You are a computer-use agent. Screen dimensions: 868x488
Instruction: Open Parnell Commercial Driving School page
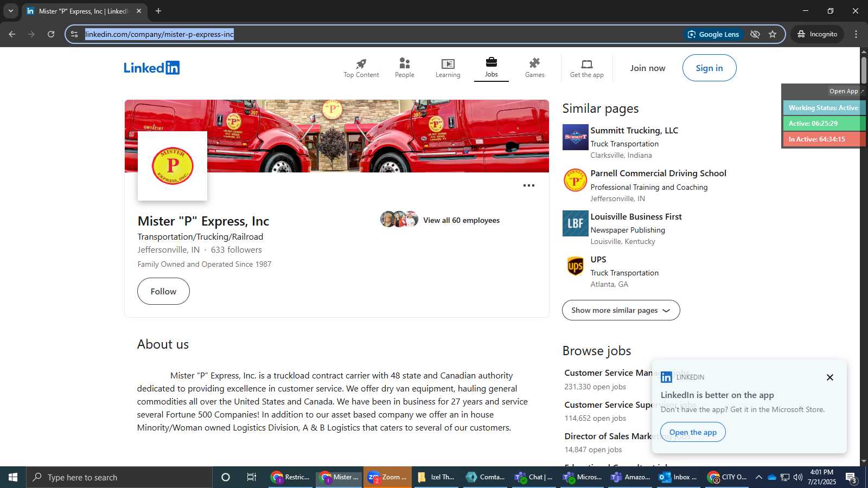point(658,174)
